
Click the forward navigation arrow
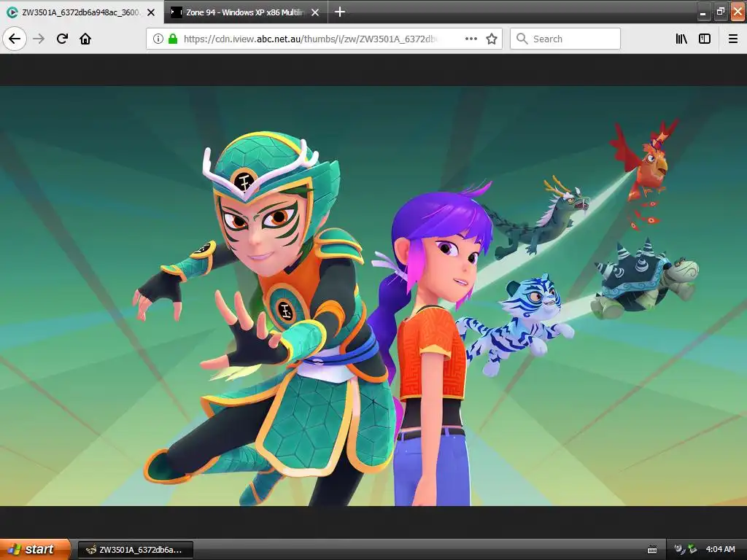[x=39, y=39]
